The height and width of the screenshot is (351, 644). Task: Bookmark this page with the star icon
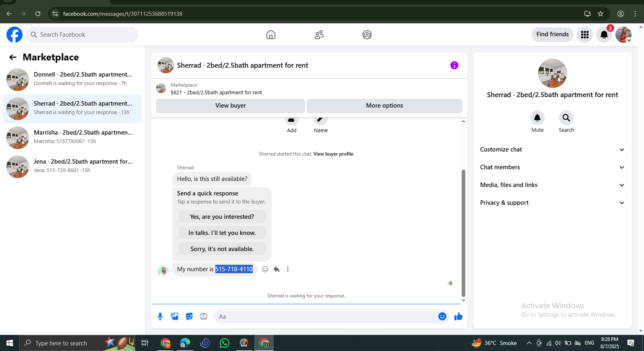pos(601,14)
